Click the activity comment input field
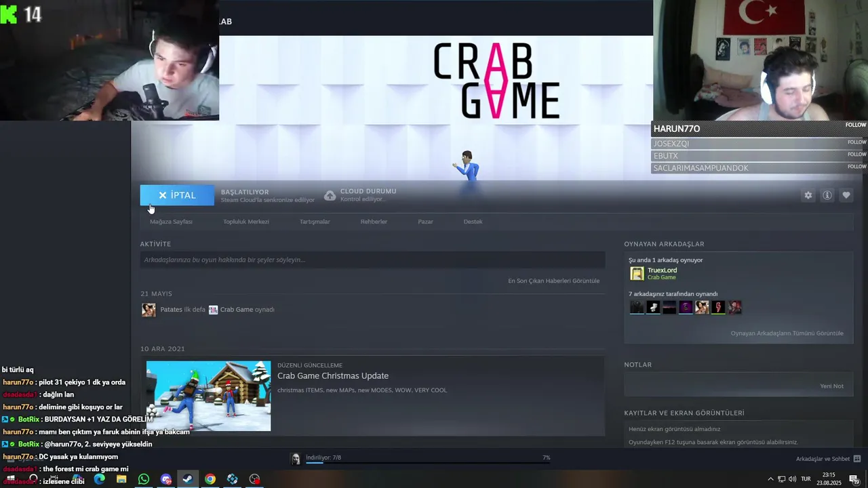The width and height of the screenshot is (868, 488). (372, 260)
